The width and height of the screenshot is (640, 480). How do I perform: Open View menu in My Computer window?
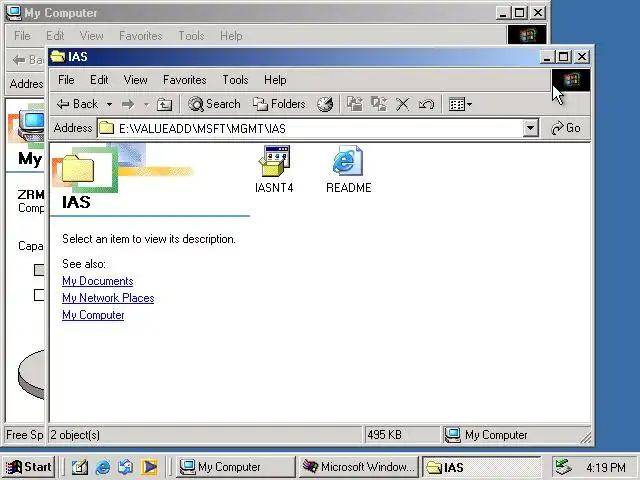tap(91, 36)
